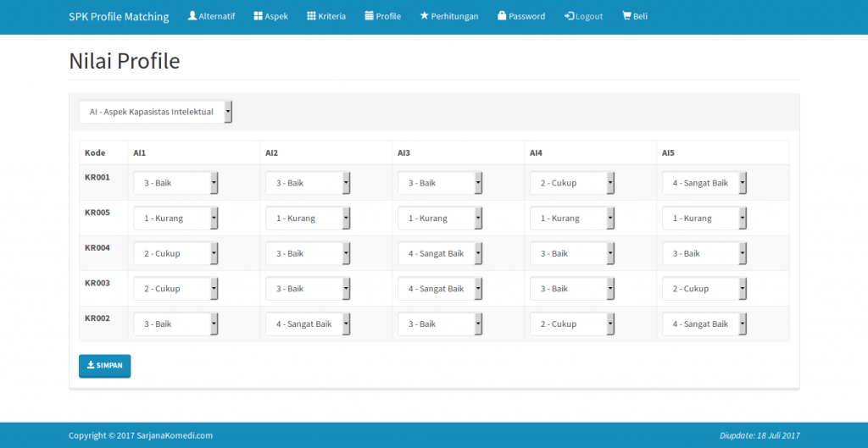Go to the Perhitungan page
This screenshot has width=868, height=448.
[x=454, y=16]
